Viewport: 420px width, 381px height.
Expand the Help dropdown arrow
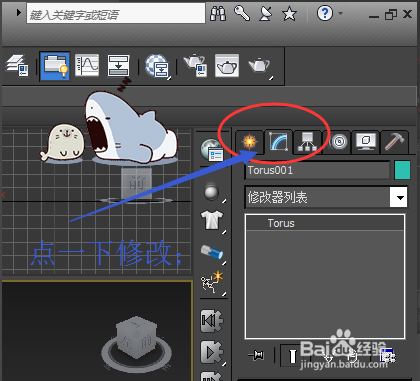click(x=340, y=13)
